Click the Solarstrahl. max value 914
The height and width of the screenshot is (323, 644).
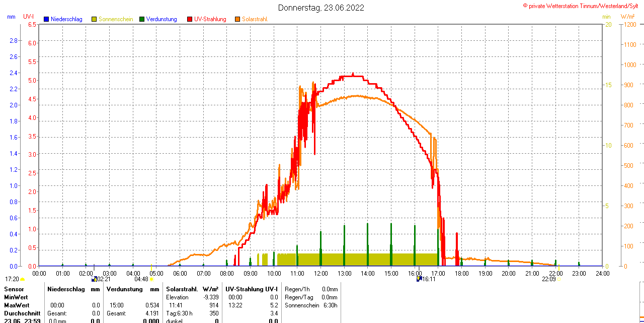[x=214, y=305]
